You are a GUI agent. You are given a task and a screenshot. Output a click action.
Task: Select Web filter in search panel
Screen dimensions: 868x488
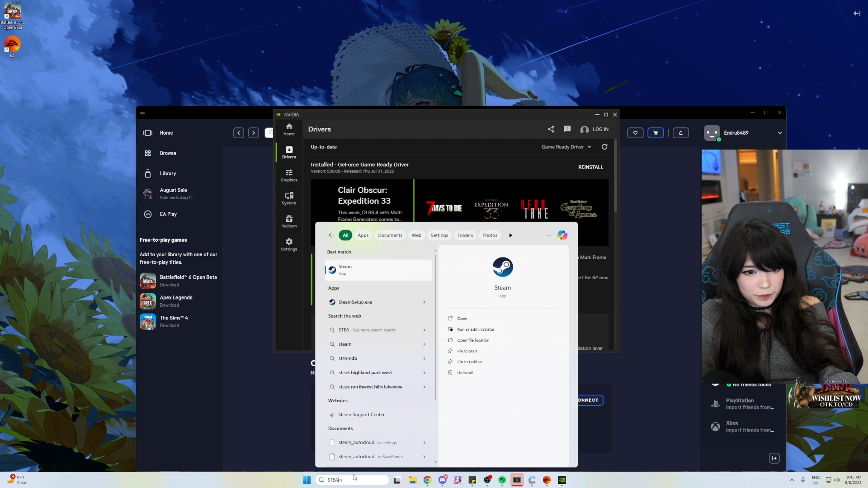pos(416,235)
